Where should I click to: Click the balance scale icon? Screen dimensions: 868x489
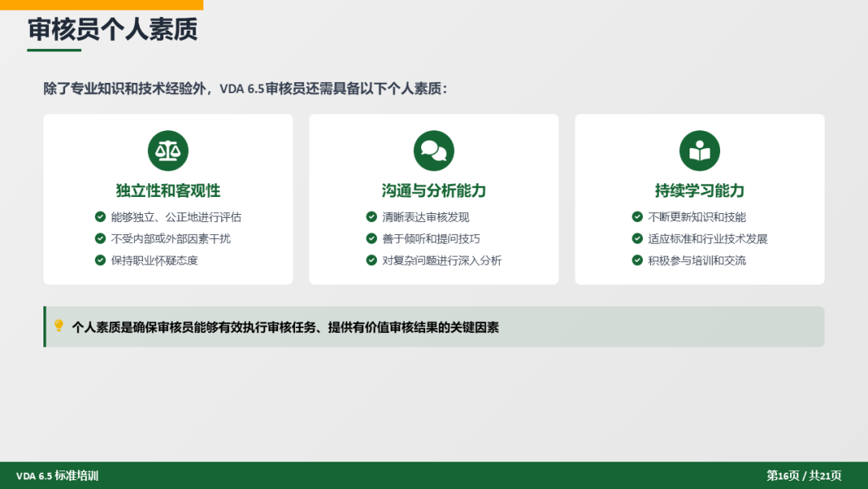168,151
